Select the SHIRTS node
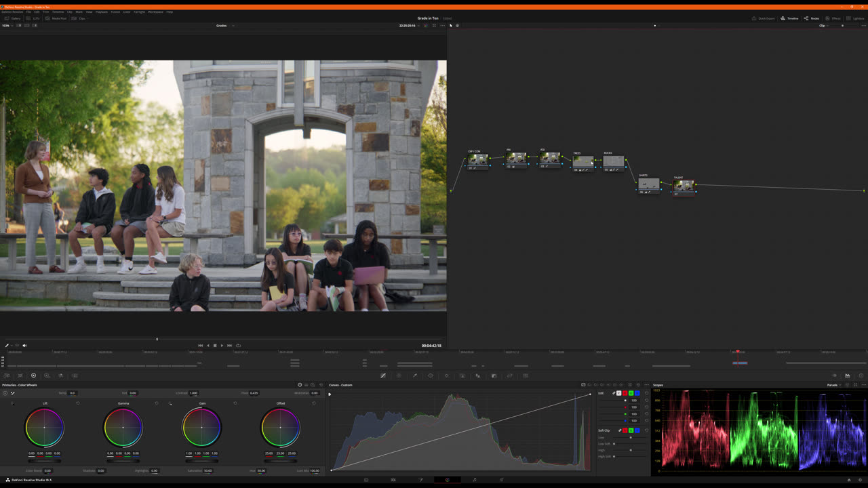868x488 pixels. pyautogui.click(x=649, y=184)
